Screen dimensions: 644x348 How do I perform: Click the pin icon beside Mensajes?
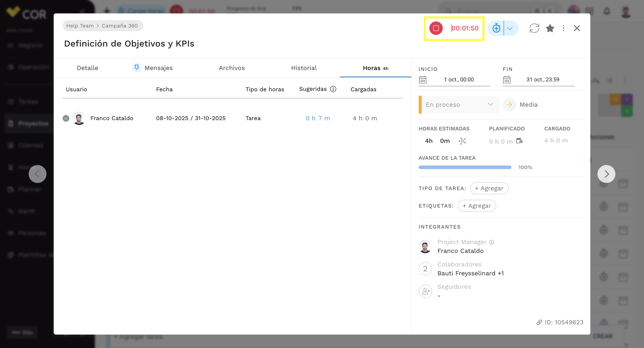pyautogui.click(x=136, y=68)
